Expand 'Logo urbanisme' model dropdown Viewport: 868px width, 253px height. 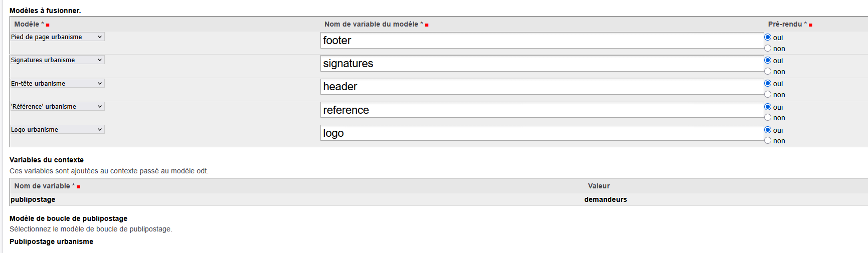[57, 129]
